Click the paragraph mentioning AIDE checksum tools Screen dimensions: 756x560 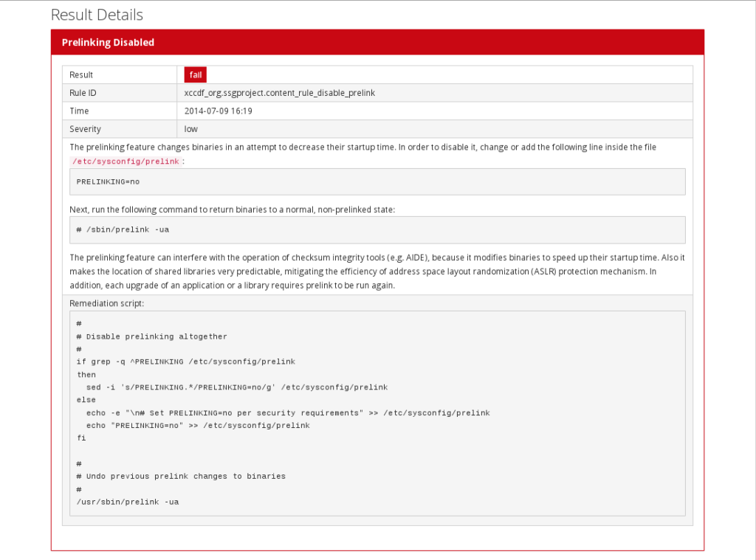[377, 272]
